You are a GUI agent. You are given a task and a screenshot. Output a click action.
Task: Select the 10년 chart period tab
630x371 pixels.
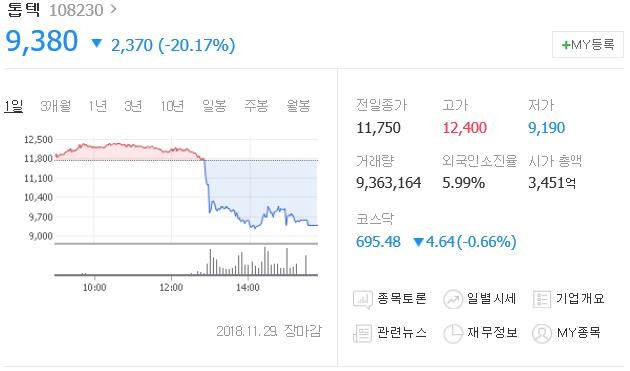(x=172, y=106)
